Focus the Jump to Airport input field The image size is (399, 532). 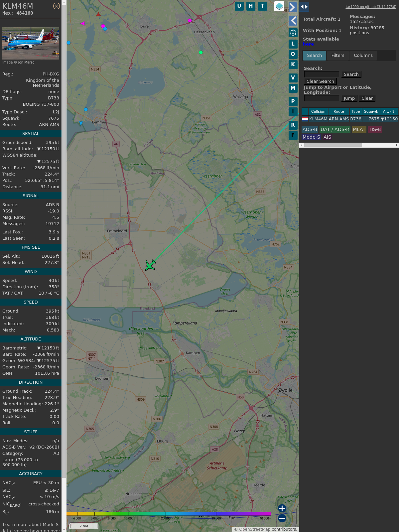click(x=322, y=98)
